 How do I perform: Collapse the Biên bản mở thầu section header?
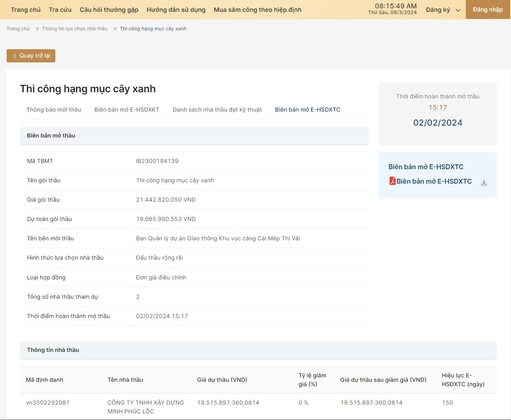(194, 136)
